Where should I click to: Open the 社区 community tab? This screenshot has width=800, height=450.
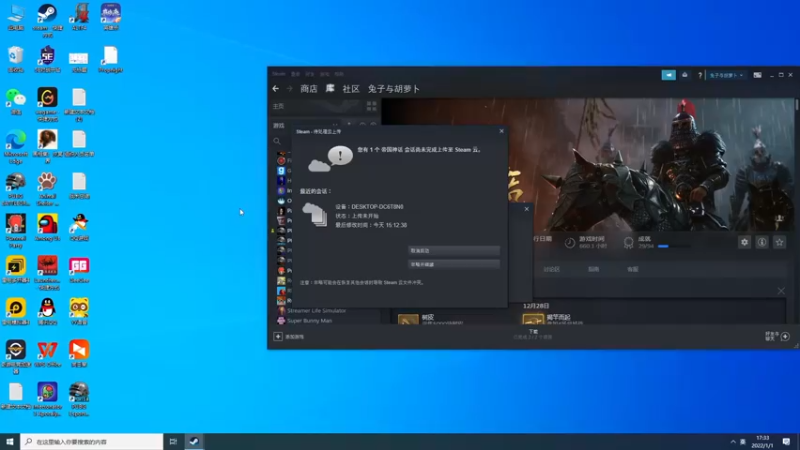tap(351, 89)
